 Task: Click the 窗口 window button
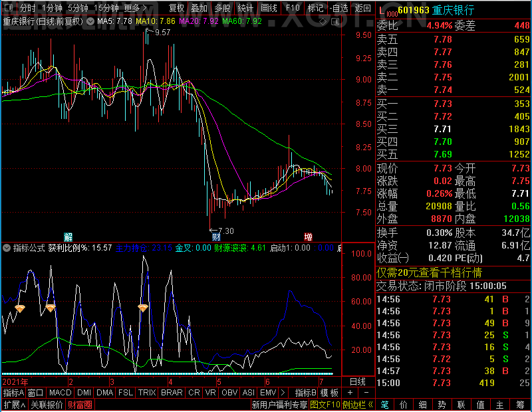36,393
